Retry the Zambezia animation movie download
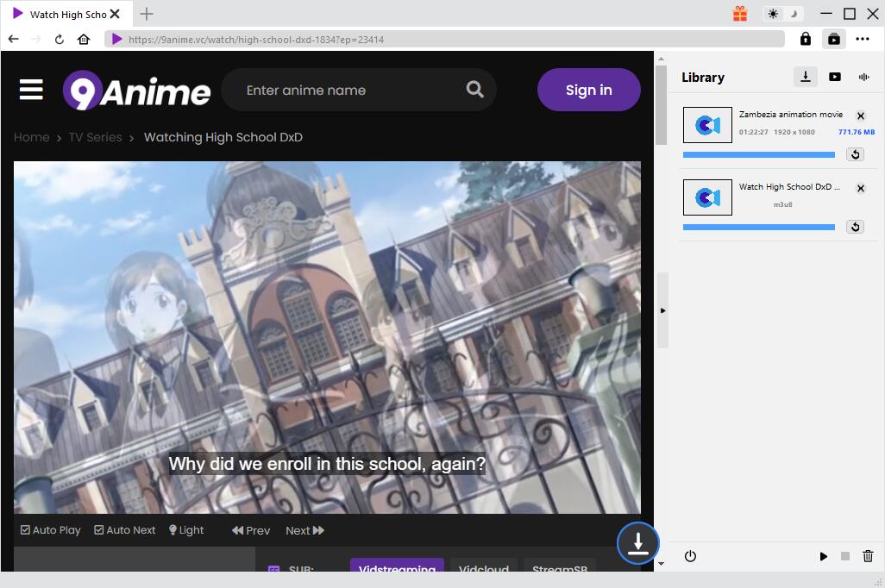 click(855, 154)
